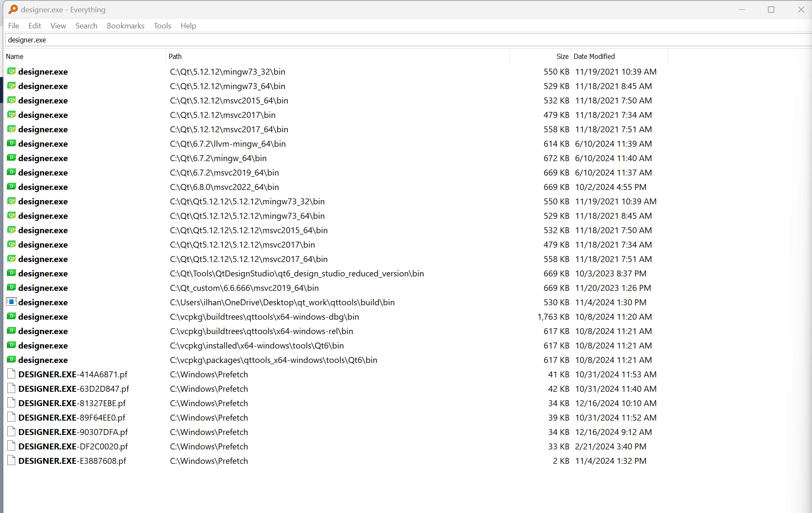This screenshot has width=812, height=513.
Task: Click path C:\Qt\6.8.0\msvc2022_64\bin
Action: coord(224,187)
